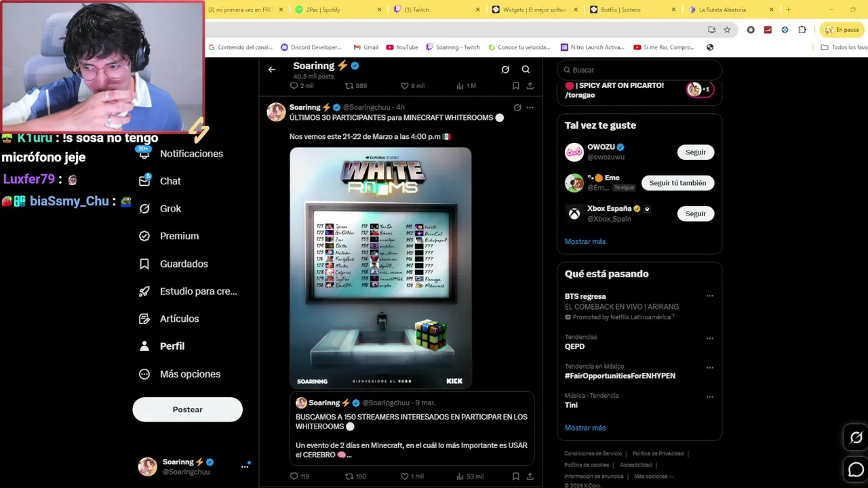Open the floating messages chat button
Viewport: 868px width, 488px height.
(x=856, y=469)
